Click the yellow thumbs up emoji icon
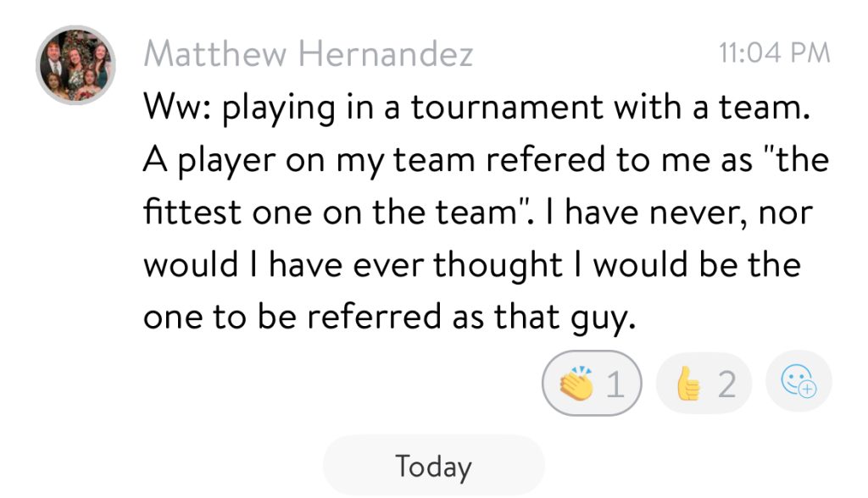The height and width of the screenshot is (498, 868). tap(687, 384)
